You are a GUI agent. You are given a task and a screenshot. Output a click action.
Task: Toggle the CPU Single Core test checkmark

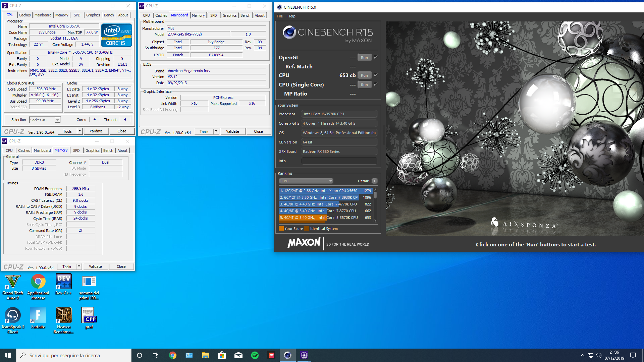click(376, 84)
